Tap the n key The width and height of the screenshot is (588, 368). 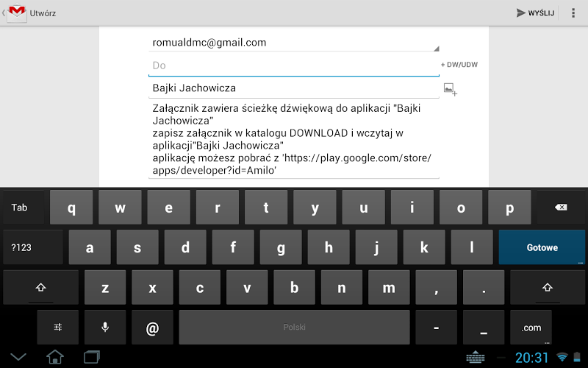(342, 288)
